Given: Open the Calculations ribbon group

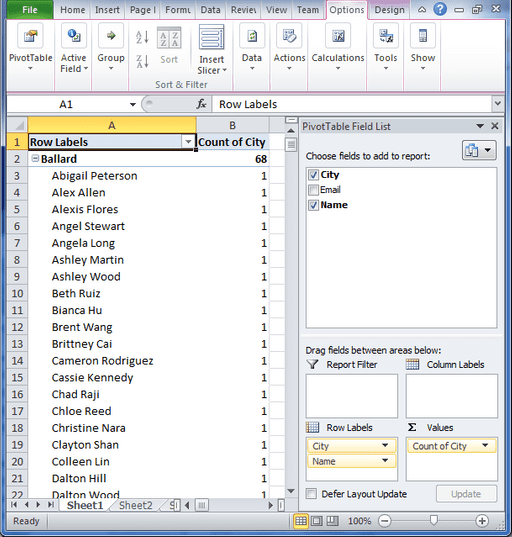Looking at the screenshot, I should (338, 47).
